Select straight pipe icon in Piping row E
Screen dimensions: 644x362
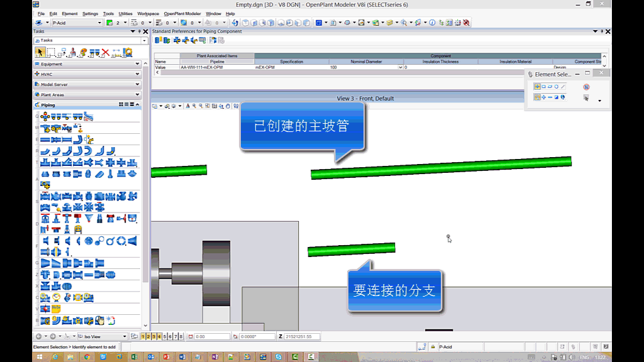pyautogui.click(x=45, y=140)
